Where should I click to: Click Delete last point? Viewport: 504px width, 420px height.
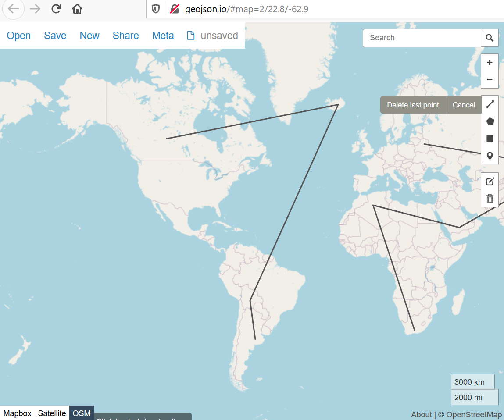pos(413,105)
